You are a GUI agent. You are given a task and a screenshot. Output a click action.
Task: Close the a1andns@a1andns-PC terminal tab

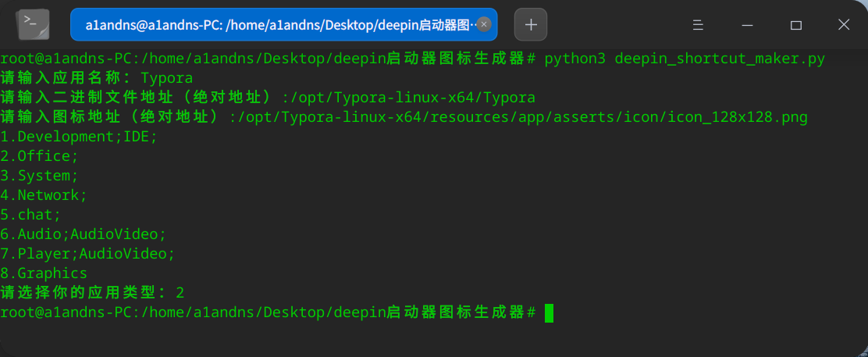point(484,24)
